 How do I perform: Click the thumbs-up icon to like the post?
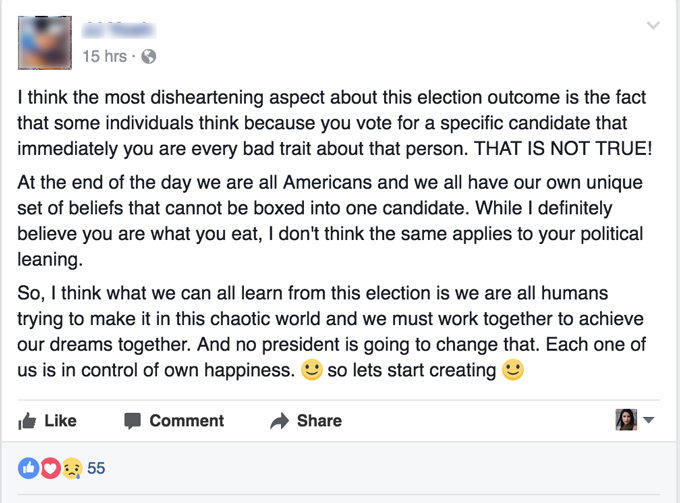click(x=28, y=421)
